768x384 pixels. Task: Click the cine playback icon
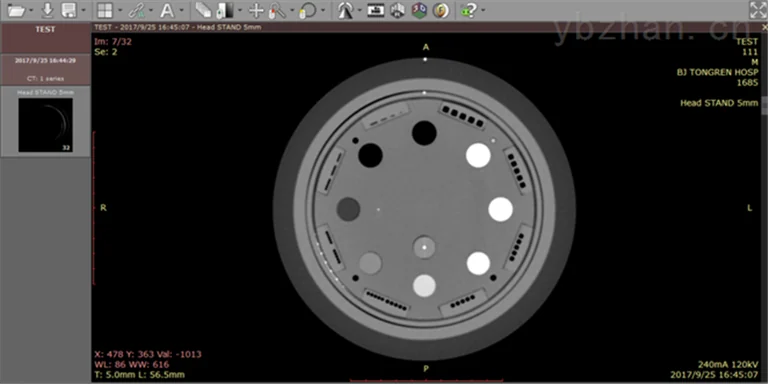pyautogui.click(x=346, y=10)
